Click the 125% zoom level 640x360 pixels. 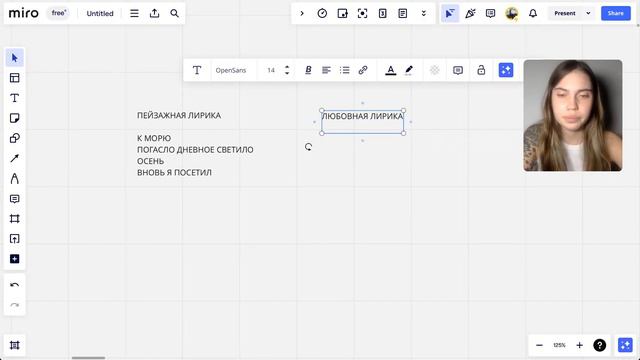pos(559,345)
